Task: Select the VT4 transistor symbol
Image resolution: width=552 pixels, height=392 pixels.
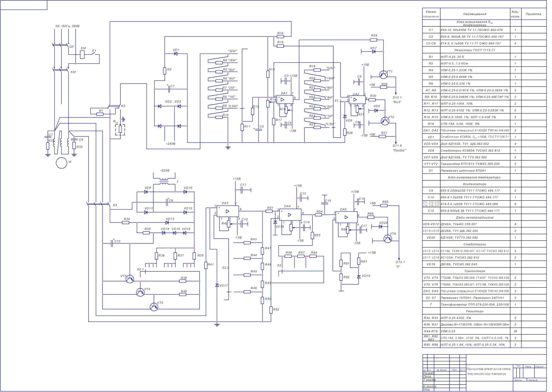Action: click(x=140, y=292)
